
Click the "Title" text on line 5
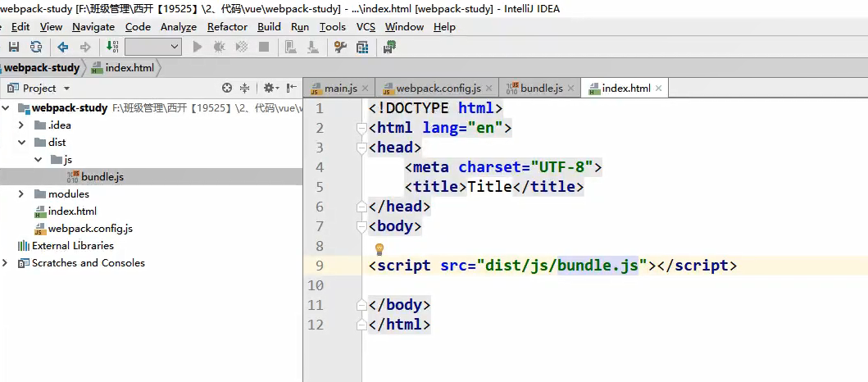coord(490,187)
